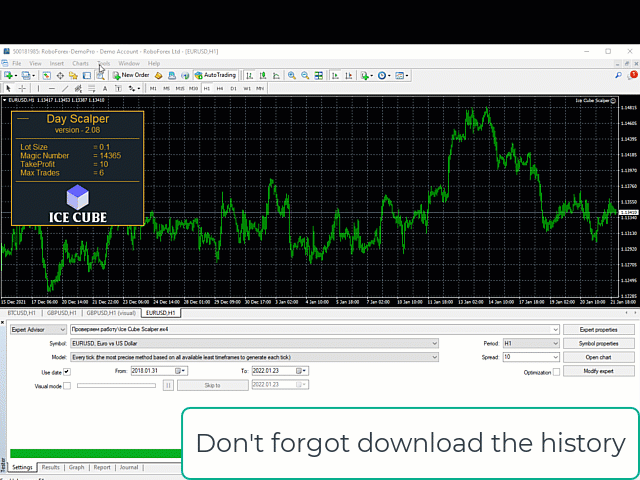640x480 pixels.
Task: Open the From date calendar picker
Action: pyautogui.click(x=180, y=371)
